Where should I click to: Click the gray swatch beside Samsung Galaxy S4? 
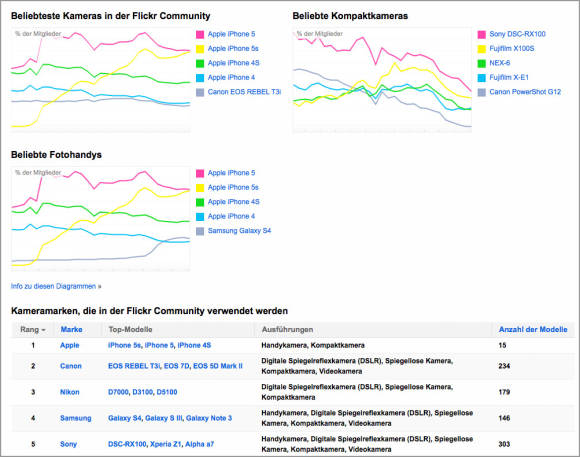tap(200, 231)
